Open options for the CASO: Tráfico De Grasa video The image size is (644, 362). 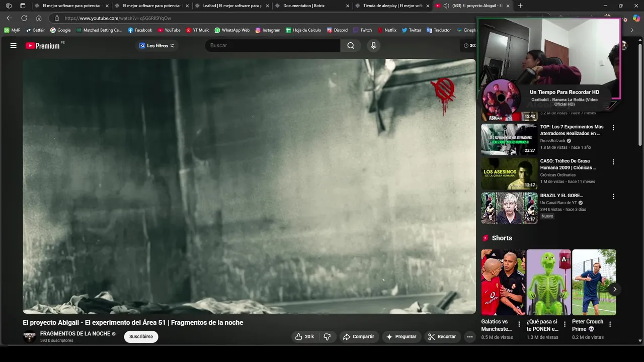click(613, 162)
